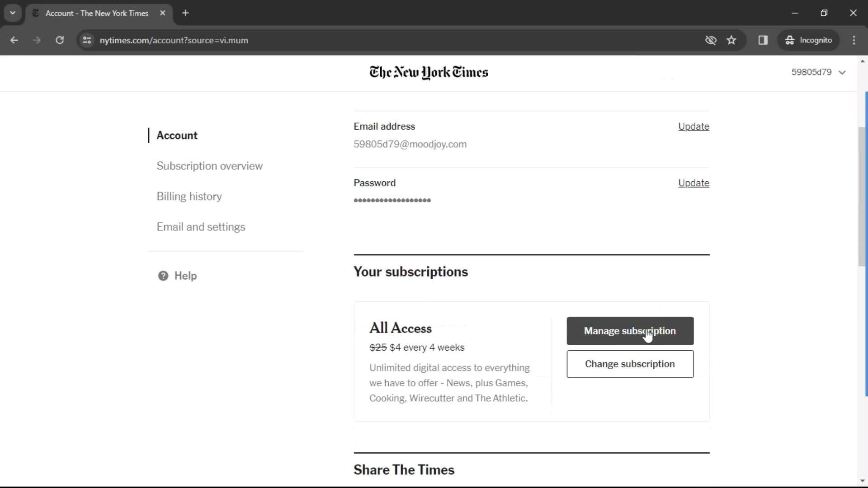Select Subscription overview menu item
The width and height of the screenshot is (868, 488).
tap(209, 166)
